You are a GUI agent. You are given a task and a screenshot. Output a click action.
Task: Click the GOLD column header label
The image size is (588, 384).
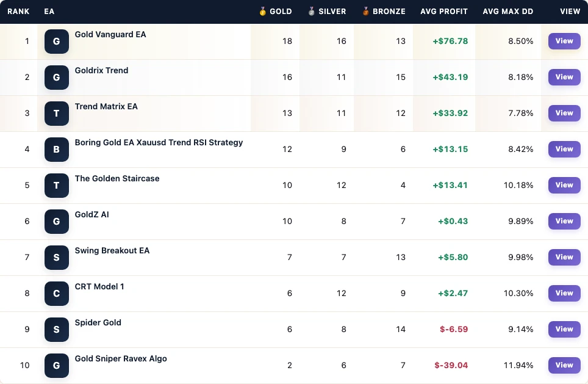click(x=281, y=12)
